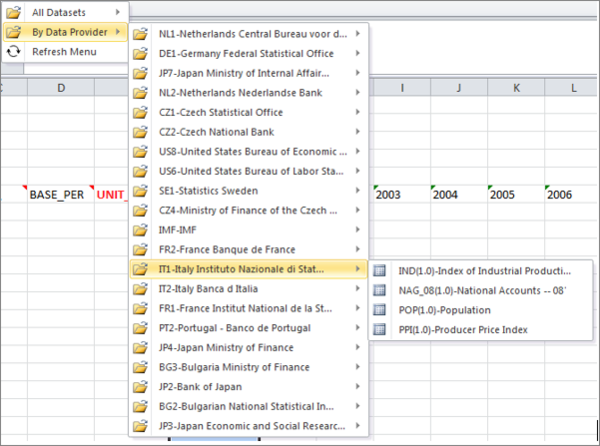This screenshot has height=446, width=600.
Task: Select the BASE_PER cell in column D
Action: [x=60, y=194]
